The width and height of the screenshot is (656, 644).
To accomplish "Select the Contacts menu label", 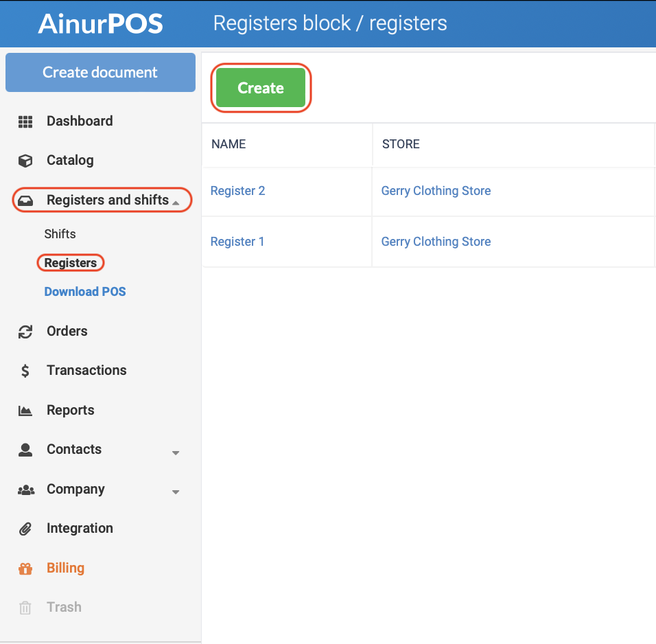I will (74, 449).
